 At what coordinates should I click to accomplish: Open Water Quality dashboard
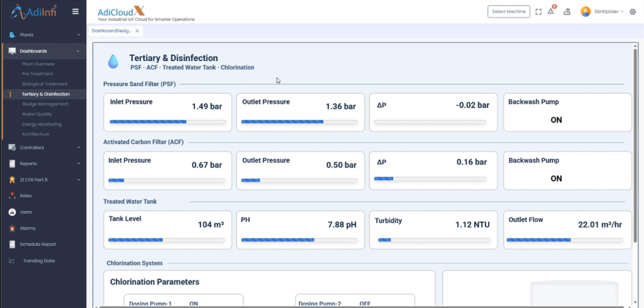(37, 114)
